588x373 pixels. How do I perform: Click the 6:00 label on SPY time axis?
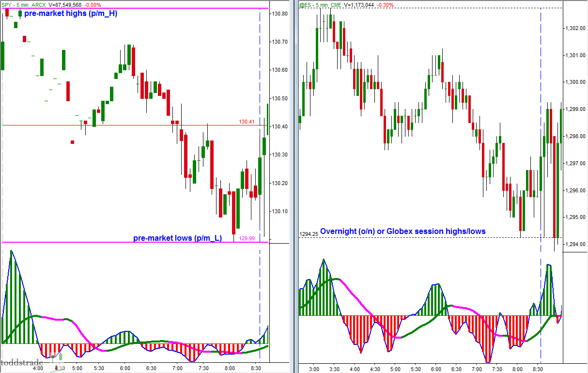click(x=124, y=368)
